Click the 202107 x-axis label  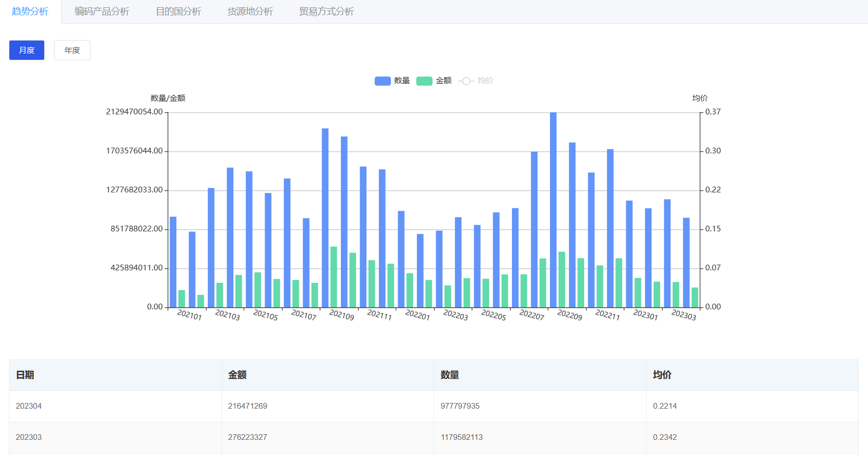click(304, 315)
